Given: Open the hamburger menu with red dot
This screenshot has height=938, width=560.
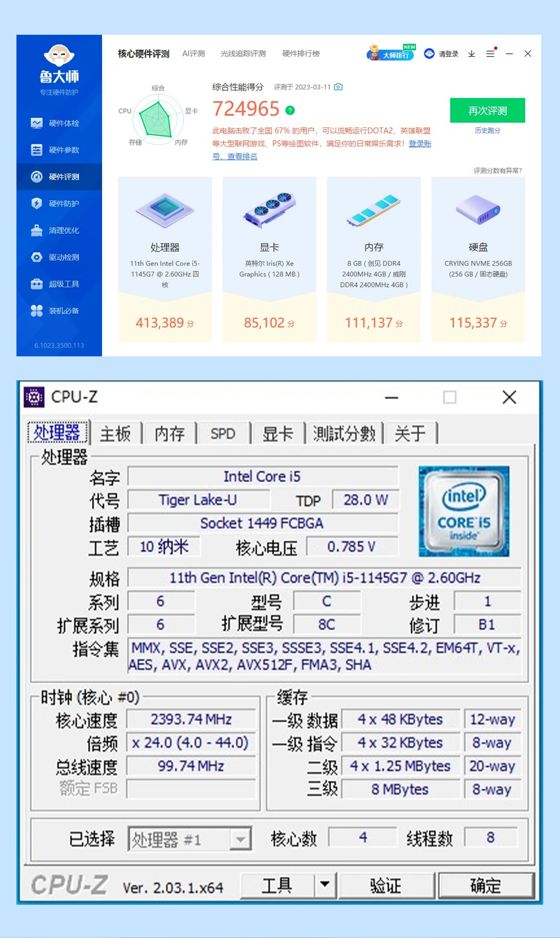Looking at the screenshot, I should click(x=491, y=53).
